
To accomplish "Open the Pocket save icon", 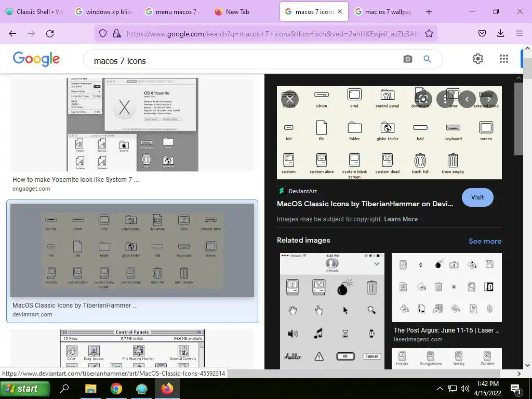I will [x=482, y=33].
